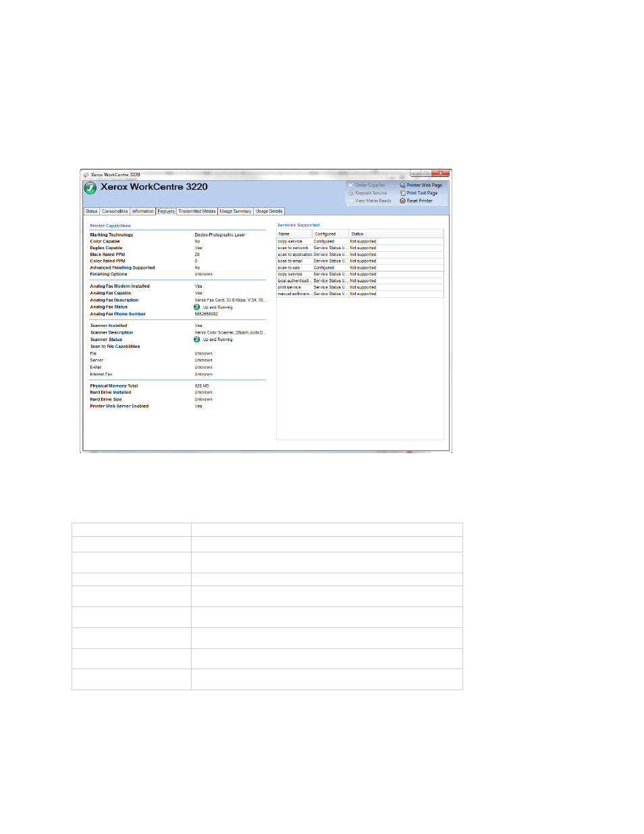Screen dimensions: 644x834
Task: Click the Analog Fax Status running icon
Action: [x=197, y=307]
